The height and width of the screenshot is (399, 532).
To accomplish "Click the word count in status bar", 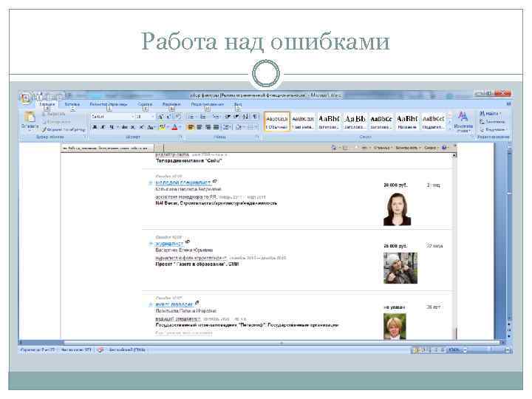I will pos(75,349).
